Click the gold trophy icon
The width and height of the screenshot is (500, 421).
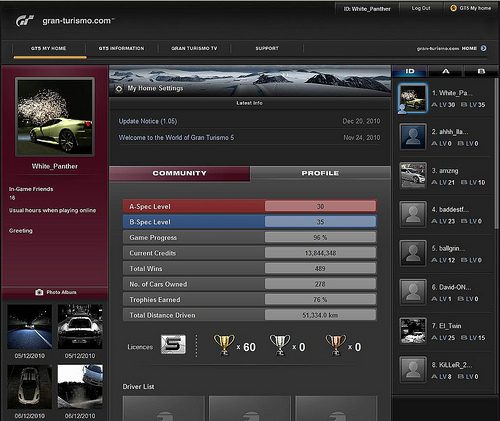[224, 345]
